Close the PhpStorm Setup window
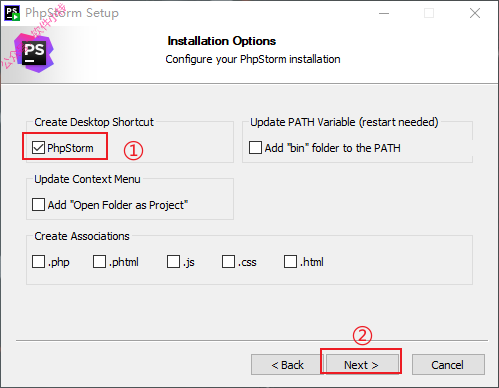 coord(475,13)
